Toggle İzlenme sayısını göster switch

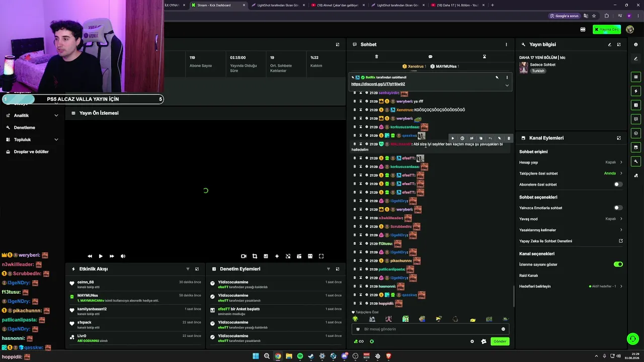[618, 264]
